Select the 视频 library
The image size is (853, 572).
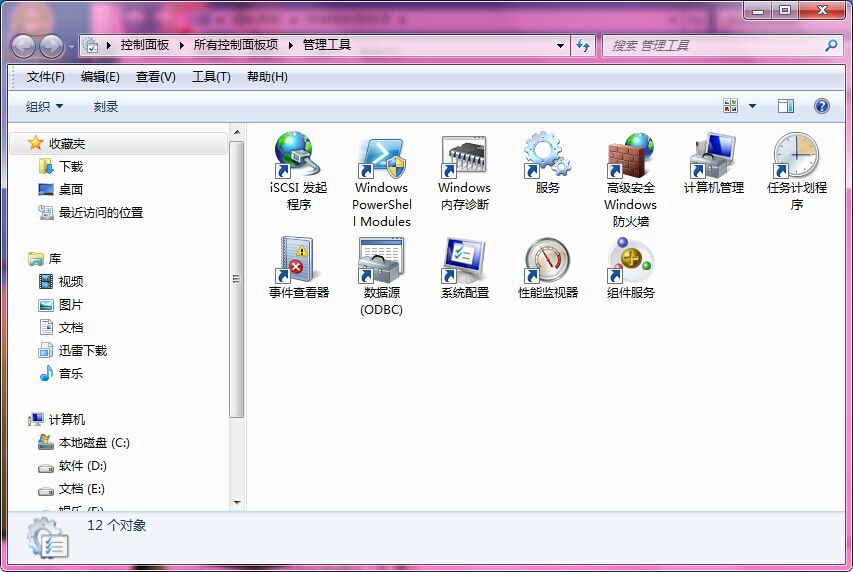coord(61,281)
